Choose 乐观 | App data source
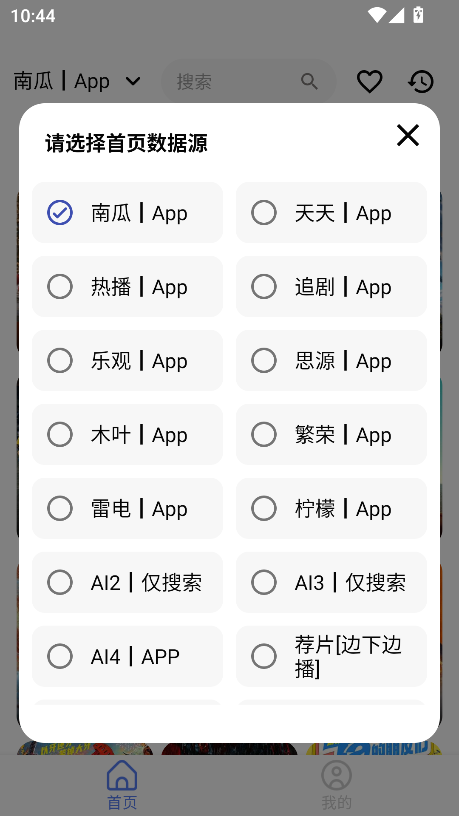 [128, 360]
